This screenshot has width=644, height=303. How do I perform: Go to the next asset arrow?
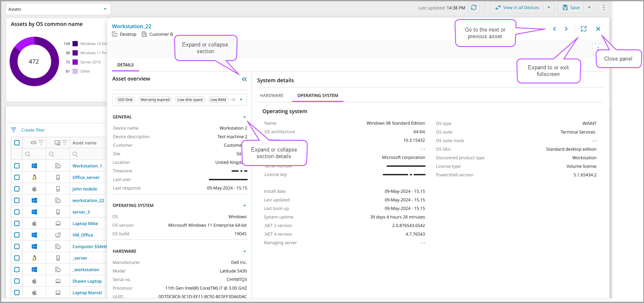pyautogui.click(x=566, y=29)
